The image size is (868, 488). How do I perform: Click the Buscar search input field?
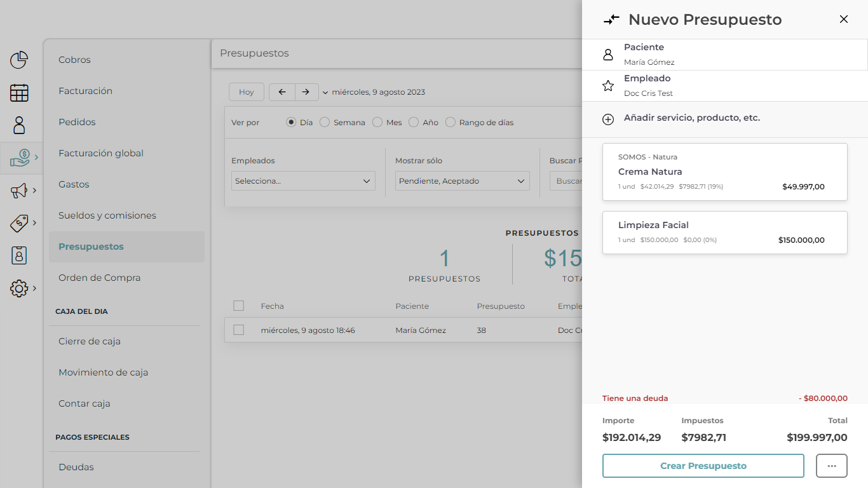tap(566, 181)
